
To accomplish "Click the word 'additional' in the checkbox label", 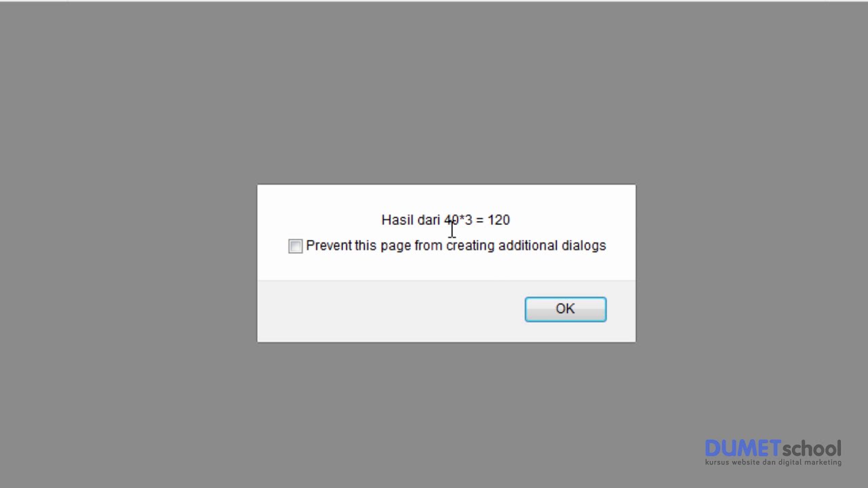I will pyautogui.click(x=528, y=246).
